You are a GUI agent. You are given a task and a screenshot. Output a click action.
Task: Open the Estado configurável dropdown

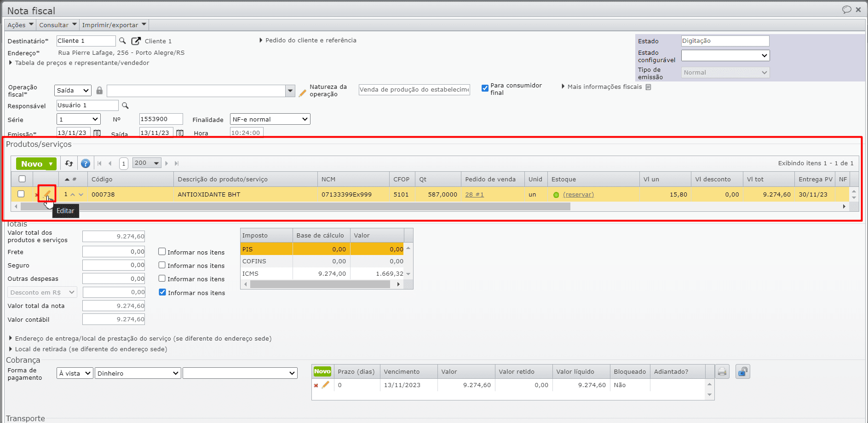coord(725,55)
